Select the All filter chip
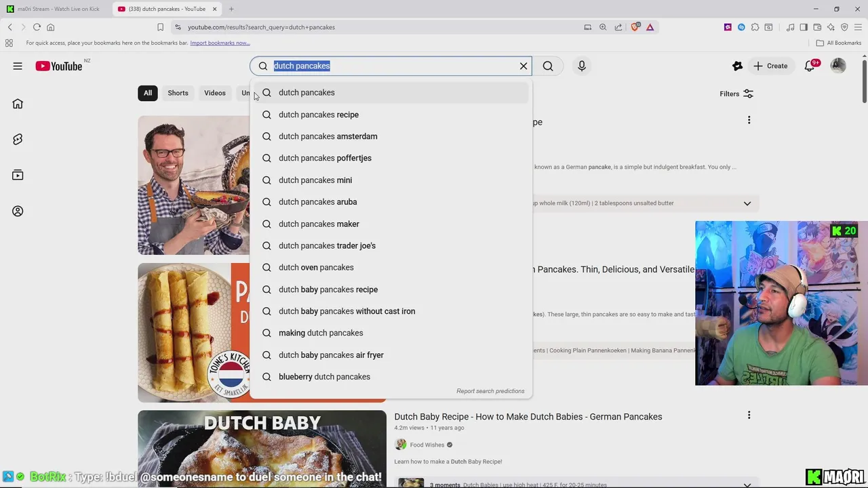Screen dimensions: 868x488 pyautogui.click(x=148, y=93)
